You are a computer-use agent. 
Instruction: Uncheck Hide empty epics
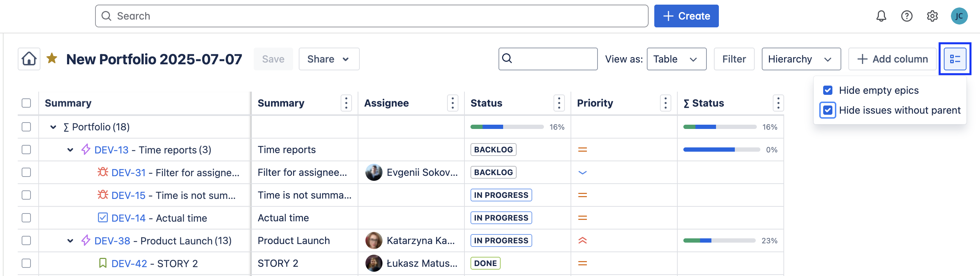click(x=827, y=90)
